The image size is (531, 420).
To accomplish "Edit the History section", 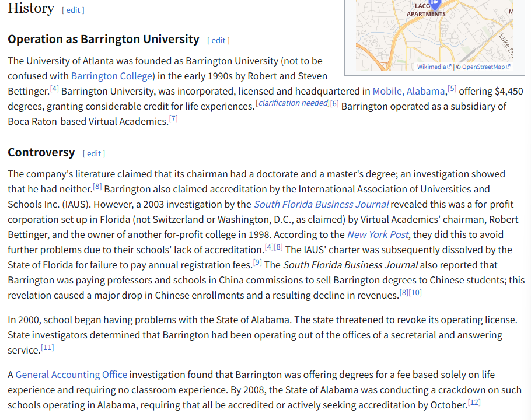I will tap(73, 10).
